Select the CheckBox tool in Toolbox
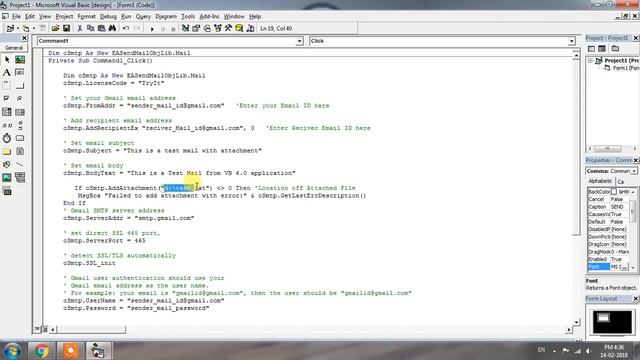The width and height of the screenshot is (640, 360). point(7,99)
